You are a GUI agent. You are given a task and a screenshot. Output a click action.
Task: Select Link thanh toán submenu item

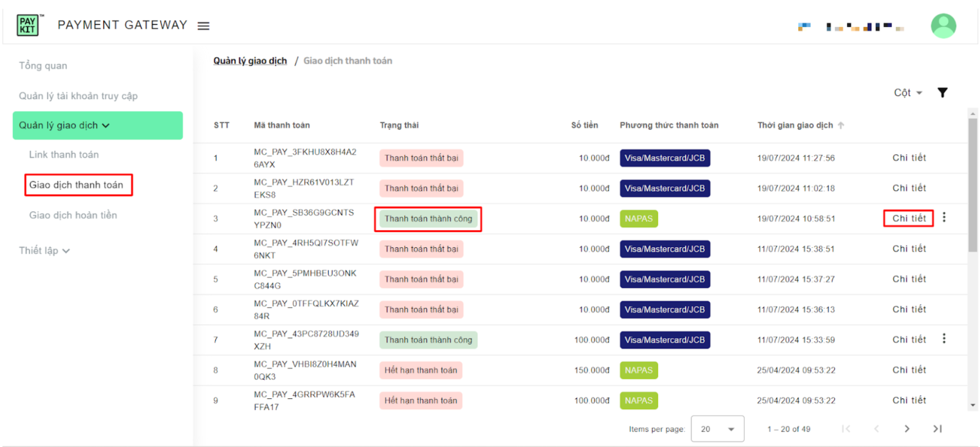click(x=64, y=155)
